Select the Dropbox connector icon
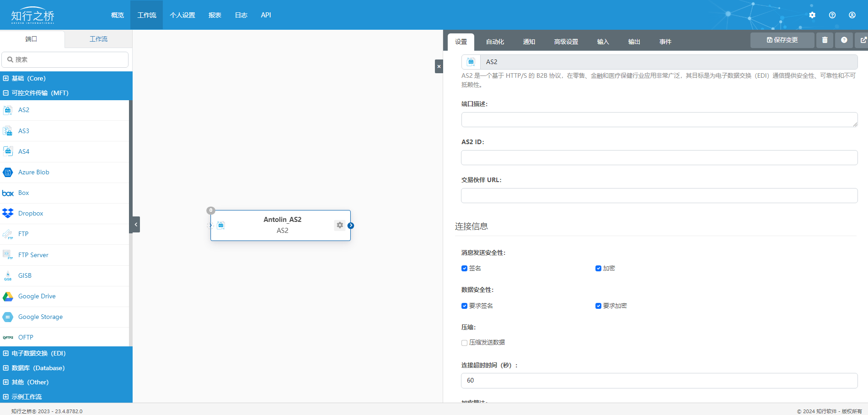This screenshot has width=868, height=415. [x=8, y=214]
